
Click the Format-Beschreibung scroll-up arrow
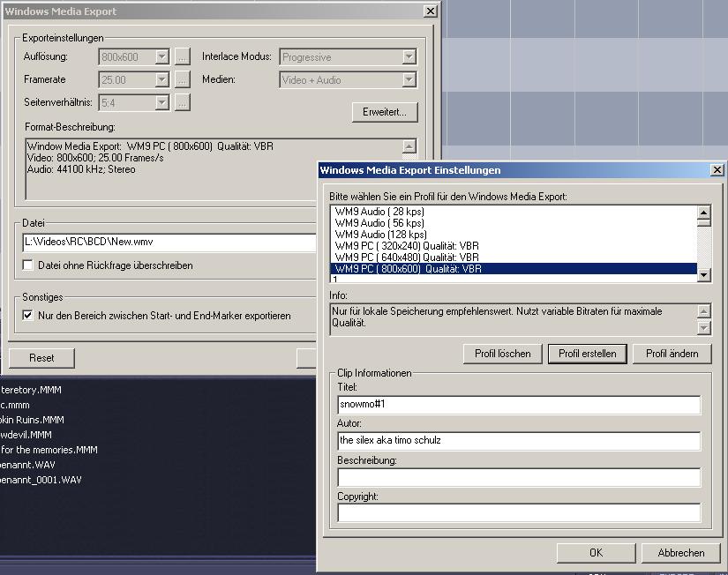tap(409, 146)
